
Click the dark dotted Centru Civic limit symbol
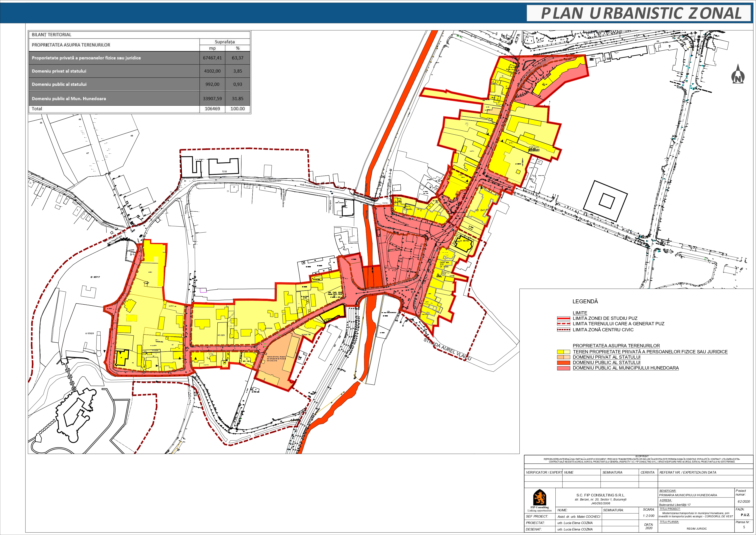pos(563,330)
